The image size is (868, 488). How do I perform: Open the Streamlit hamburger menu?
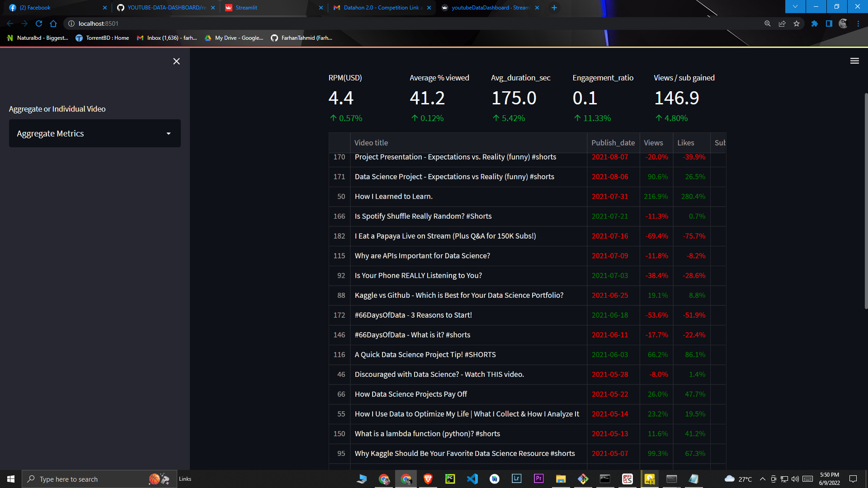coord(854,61)
